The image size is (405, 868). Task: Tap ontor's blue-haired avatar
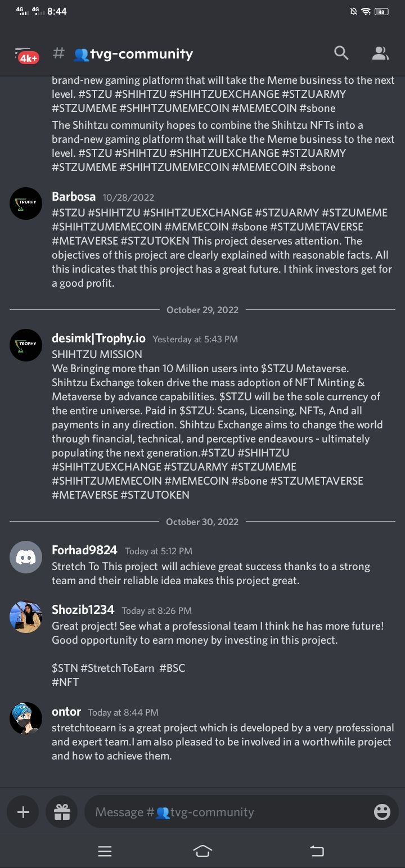(26, 718)
